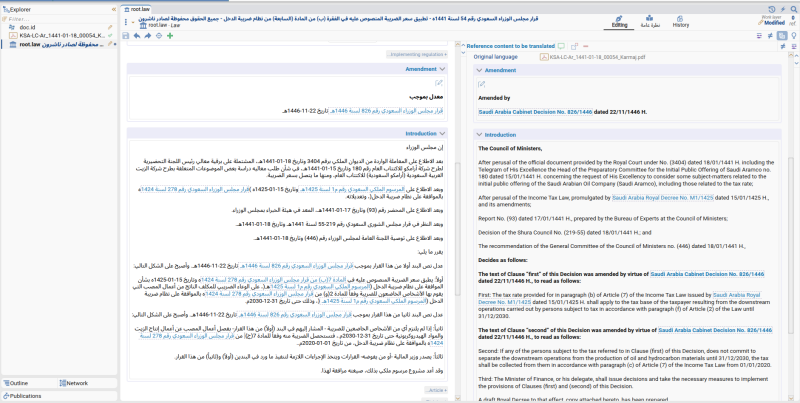Click the red minus remove icon

[586, 46]
